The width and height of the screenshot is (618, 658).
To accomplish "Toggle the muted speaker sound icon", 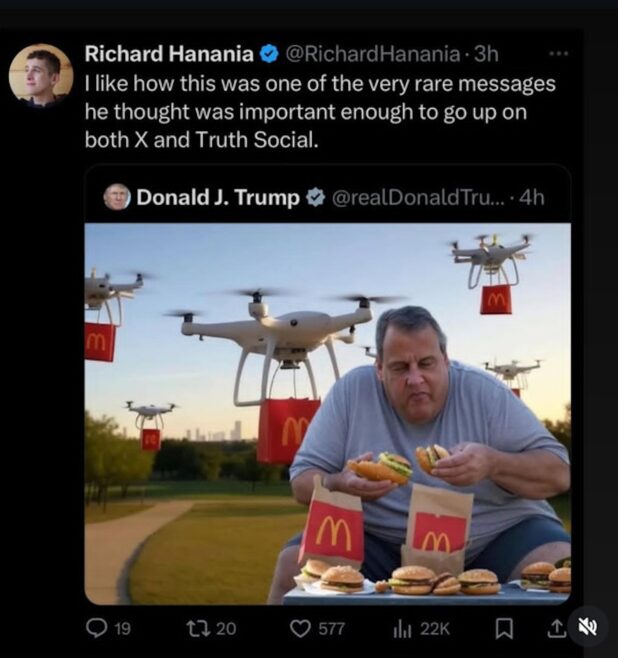I will (584, 627).
